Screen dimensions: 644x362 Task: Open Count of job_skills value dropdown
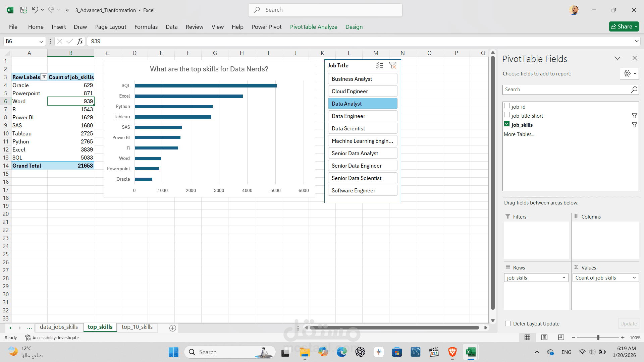tap(634, 278)
